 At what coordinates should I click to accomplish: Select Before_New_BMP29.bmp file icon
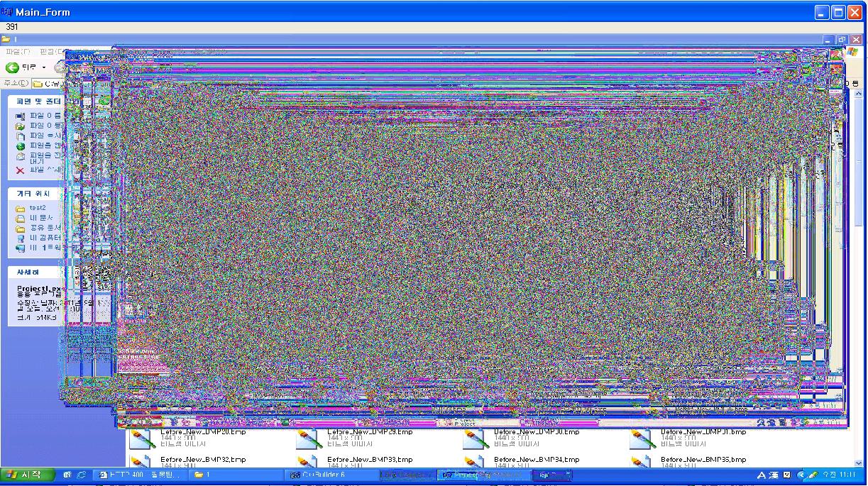tap(309, 439)
